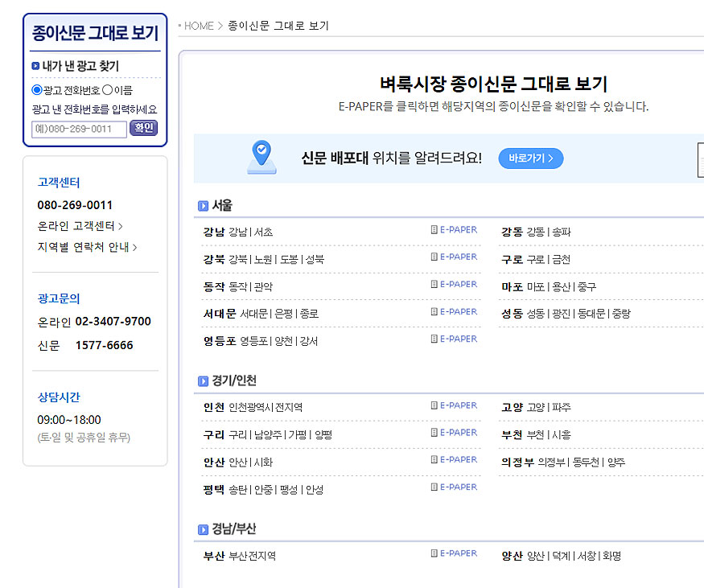
Task: Click the 1577-6666 newspaper ad number
Action: (x=104, y=345)
